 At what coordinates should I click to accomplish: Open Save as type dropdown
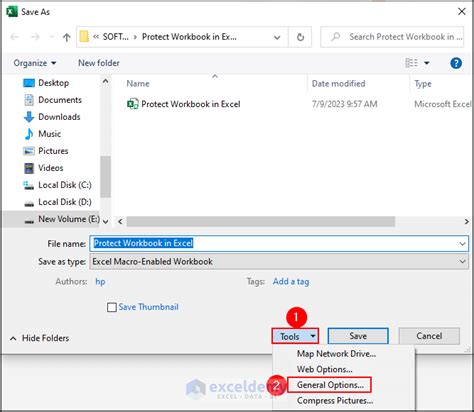pos(279,261)
